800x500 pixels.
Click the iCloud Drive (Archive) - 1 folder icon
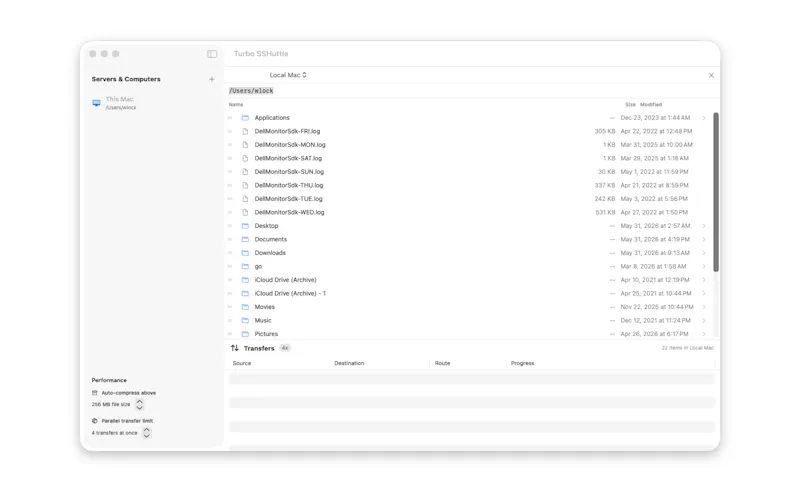tap(245, 293)
